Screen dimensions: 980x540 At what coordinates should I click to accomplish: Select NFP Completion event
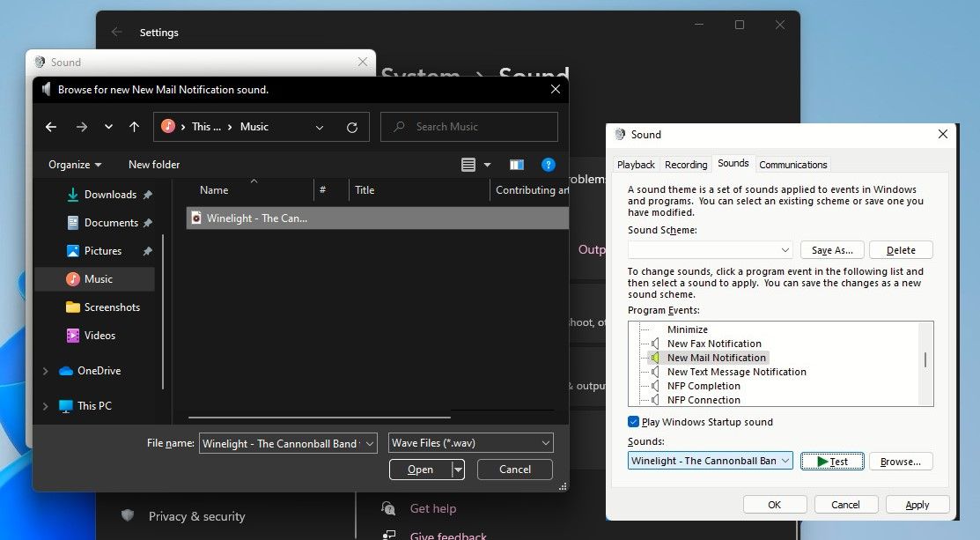click(x=704, y=386)
